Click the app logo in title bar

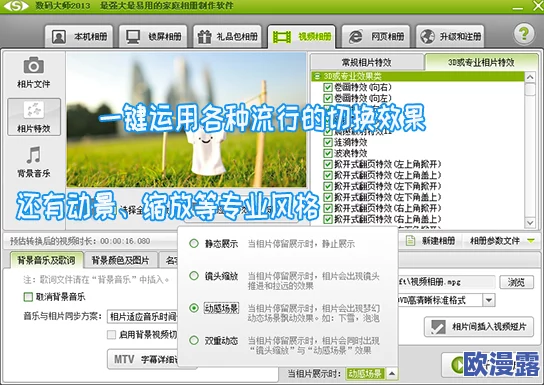coord(16,6)
